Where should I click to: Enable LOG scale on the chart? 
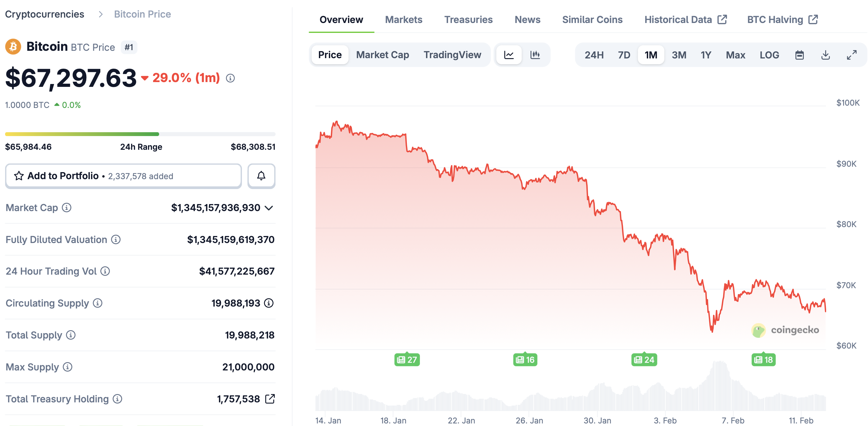tap(769, 55)
